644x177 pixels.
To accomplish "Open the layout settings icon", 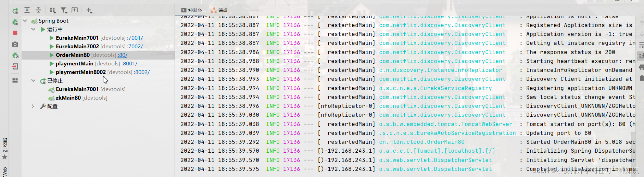I will pyautogui.click(x=15, y=80).
